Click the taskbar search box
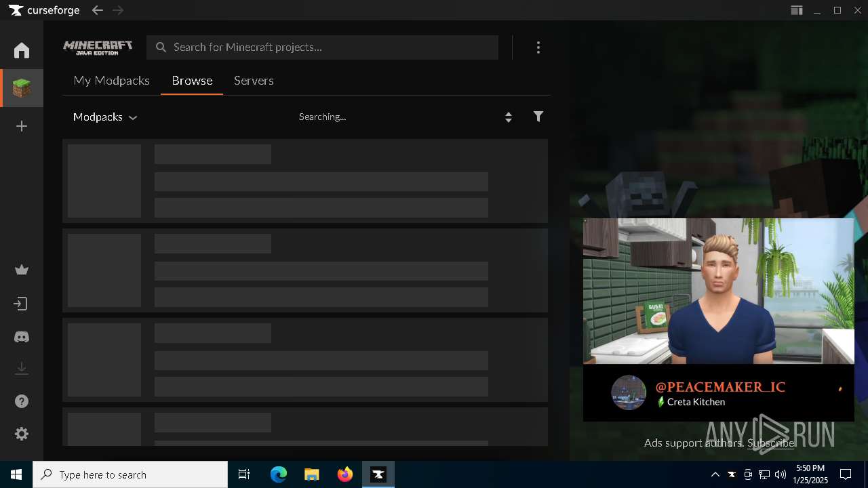Viewport: 868px width, 488px height. 130,474
